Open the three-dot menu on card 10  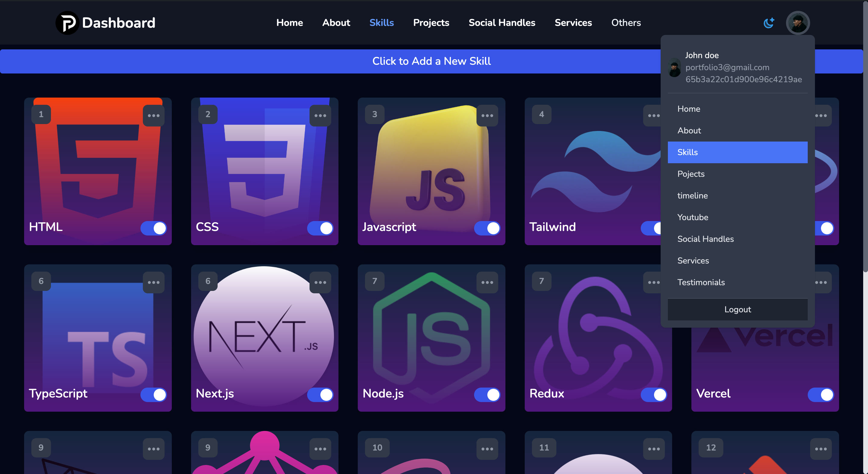click(487, 449)
